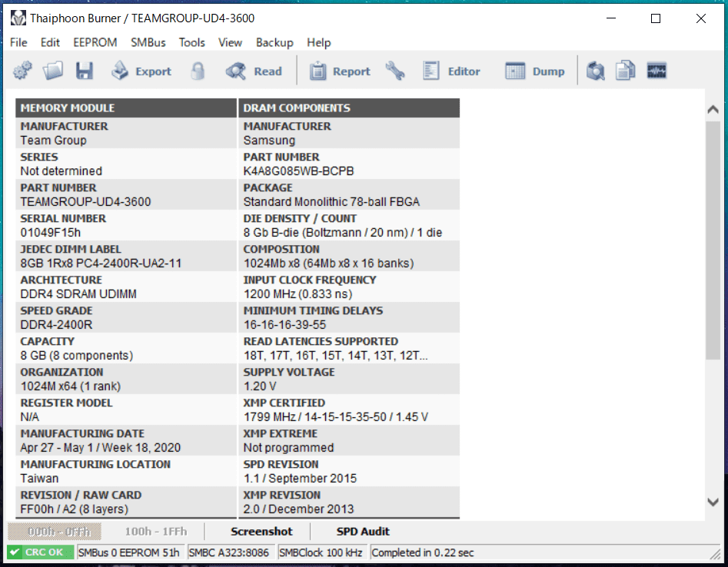Select the 1024M x64 (1 rank) organization value

pyautogui.click(x=71, y=386)
